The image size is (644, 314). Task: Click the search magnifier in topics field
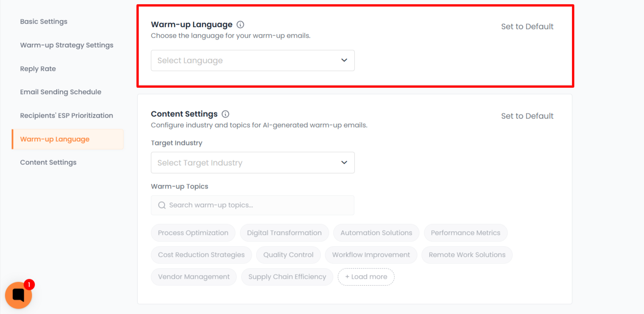click(162, 205)
